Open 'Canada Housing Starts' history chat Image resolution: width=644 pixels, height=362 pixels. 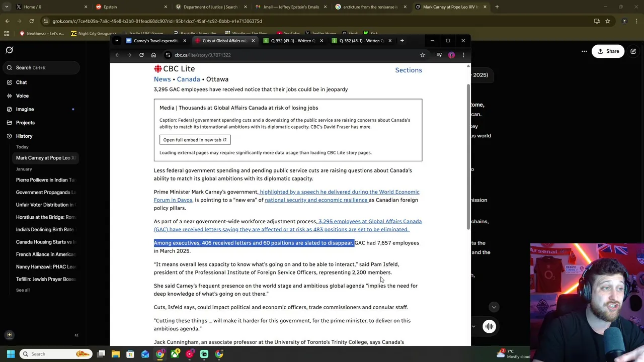[45, 242]
